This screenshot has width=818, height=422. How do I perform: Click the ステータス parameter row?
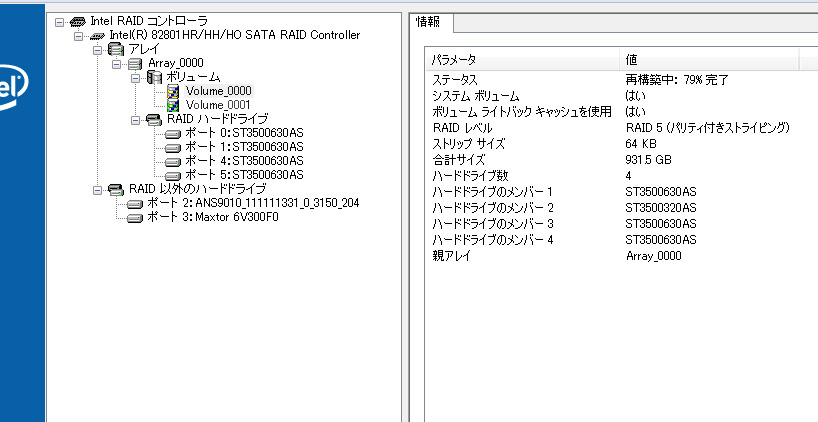[454, 80]
